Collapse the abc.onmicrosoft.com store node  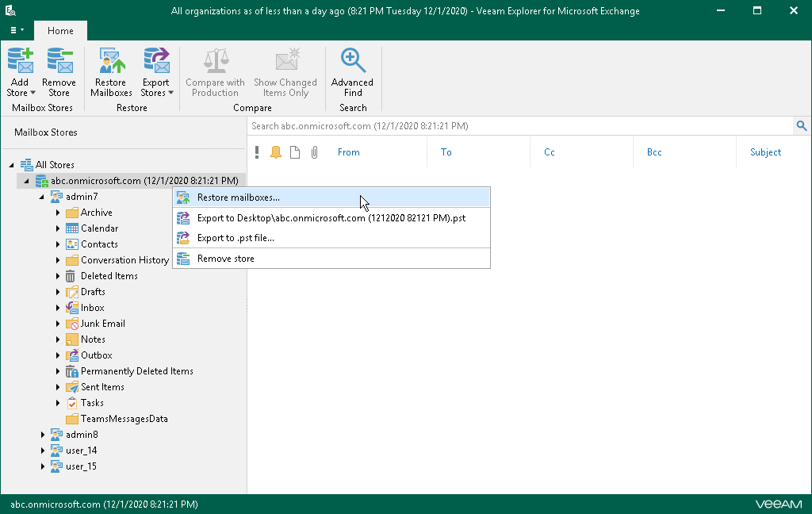[26, 181]
